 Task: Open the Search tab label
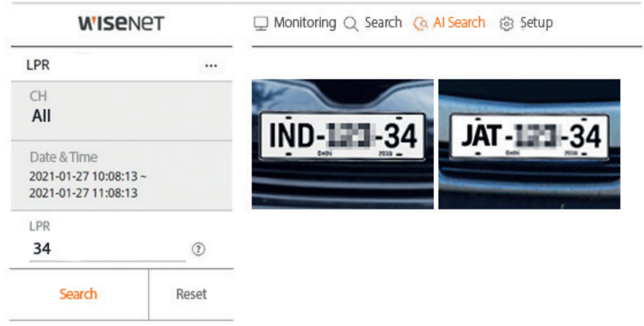coord(383,23)
